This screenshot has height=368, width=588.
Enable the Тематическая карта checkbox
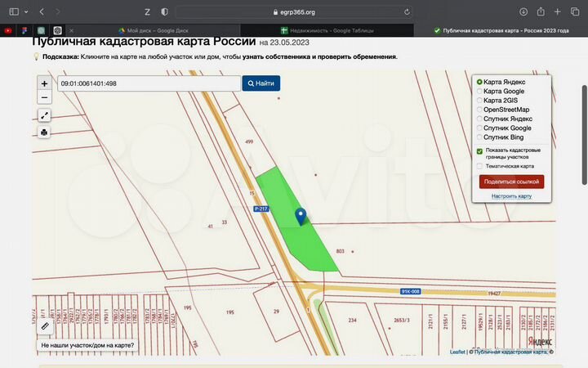479,166
